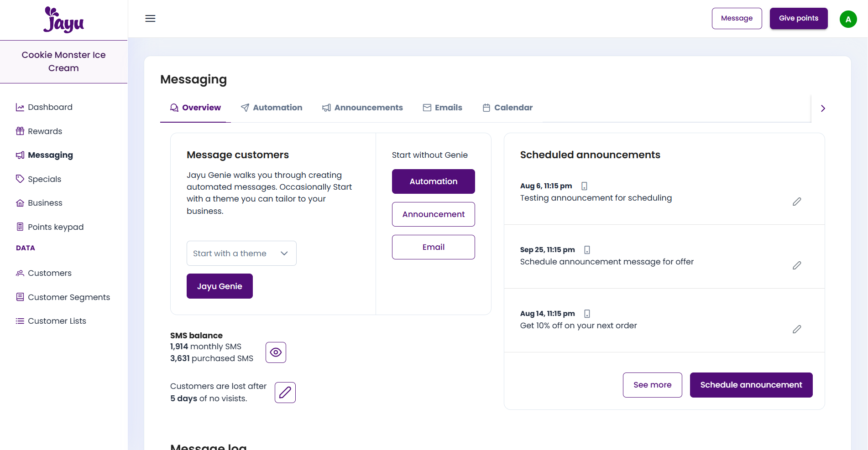
Task: Edit the Sep 25 scheduled announcement
Action: click(797, 265)
